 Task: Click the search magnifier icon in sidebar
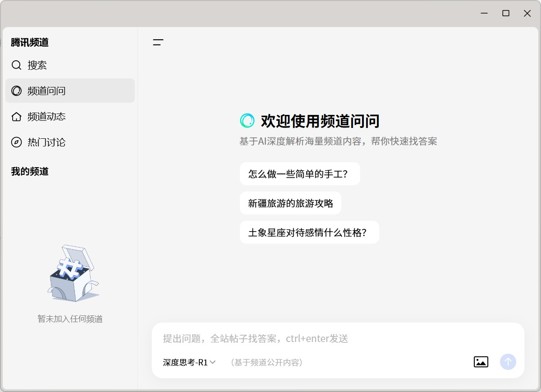(16, 65)
